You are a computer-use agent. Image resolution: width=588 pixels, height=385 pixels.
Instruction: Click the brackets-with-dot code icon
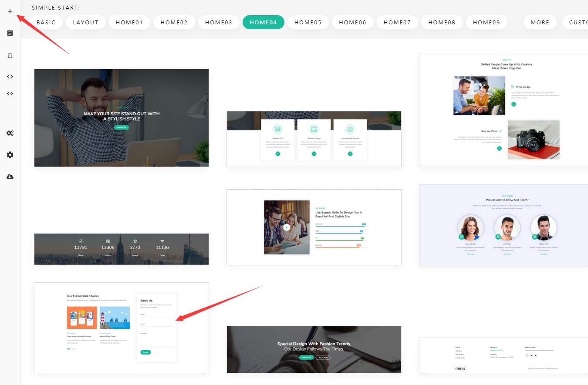(x=10, y=94)
